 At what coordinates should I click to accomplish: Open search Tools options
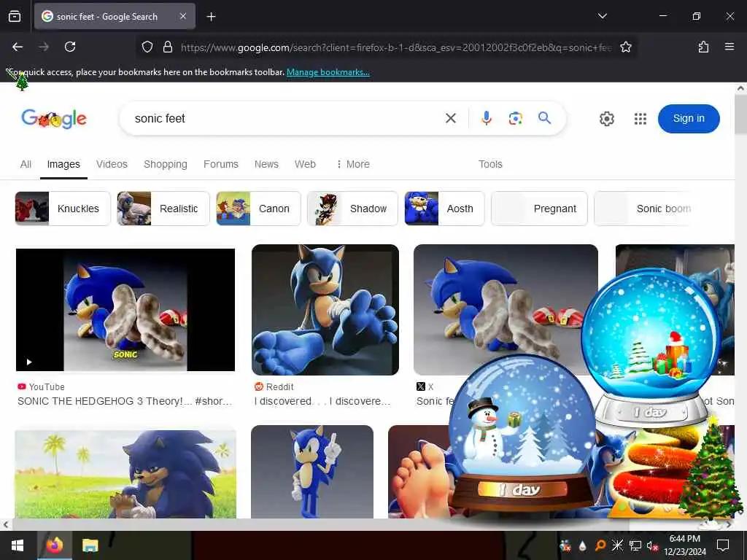tap(490, 164)
